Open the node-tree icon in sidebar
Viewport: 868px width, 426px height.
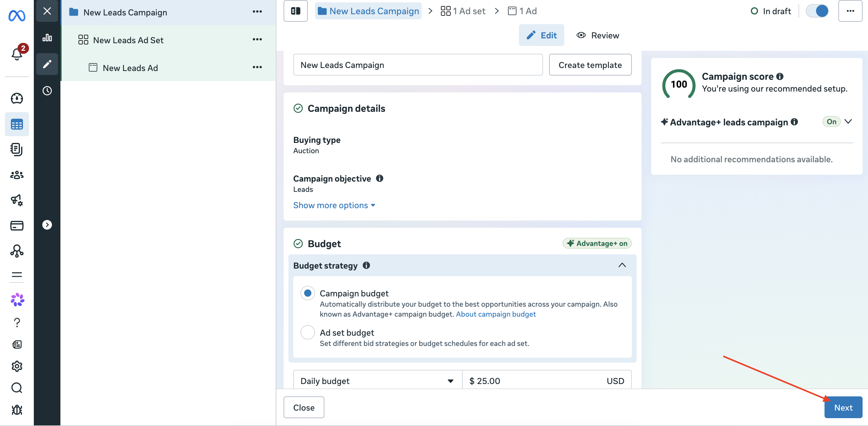[x=17, y=251]
